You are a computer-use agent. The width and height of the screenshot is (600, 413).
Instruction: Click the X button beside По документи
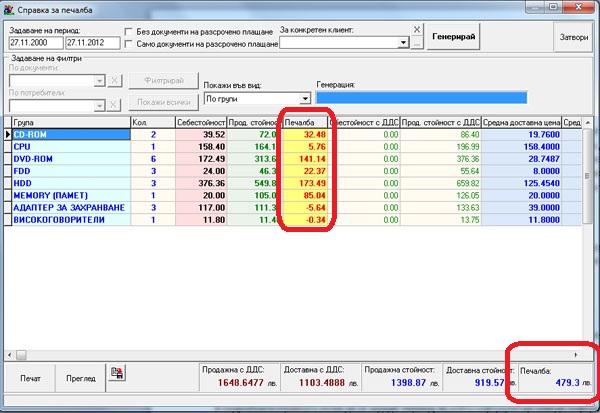coord(113,80)
